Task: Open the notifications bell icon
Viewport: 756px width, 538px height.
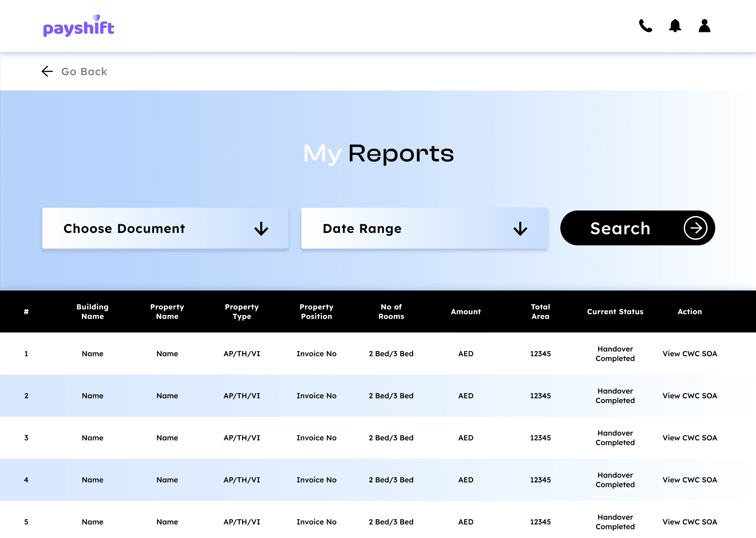Action: [675, 26]
